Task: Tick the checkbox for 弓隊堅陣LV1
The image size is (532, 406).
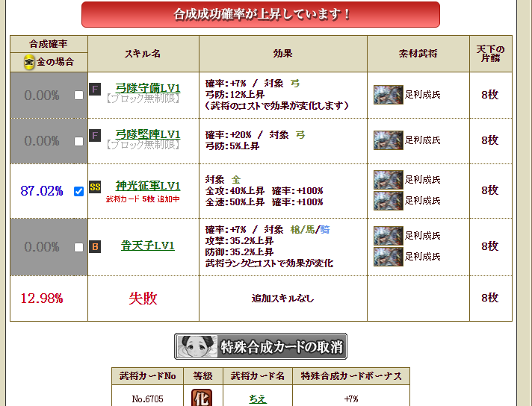Action: coord(78,141)
